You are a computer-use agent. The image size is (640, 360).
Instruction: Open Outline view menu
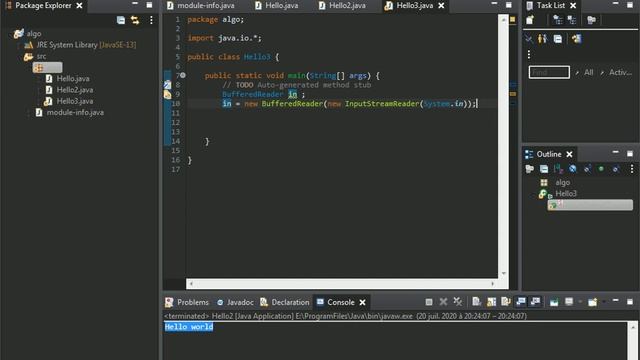pyautogui.click(x=632, y=169)
